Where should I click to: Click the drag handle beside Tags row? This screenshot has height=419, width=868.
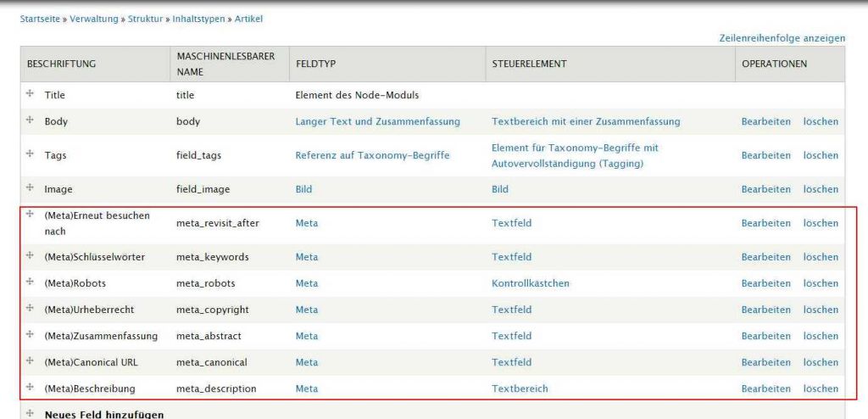(x=31, y=154)
